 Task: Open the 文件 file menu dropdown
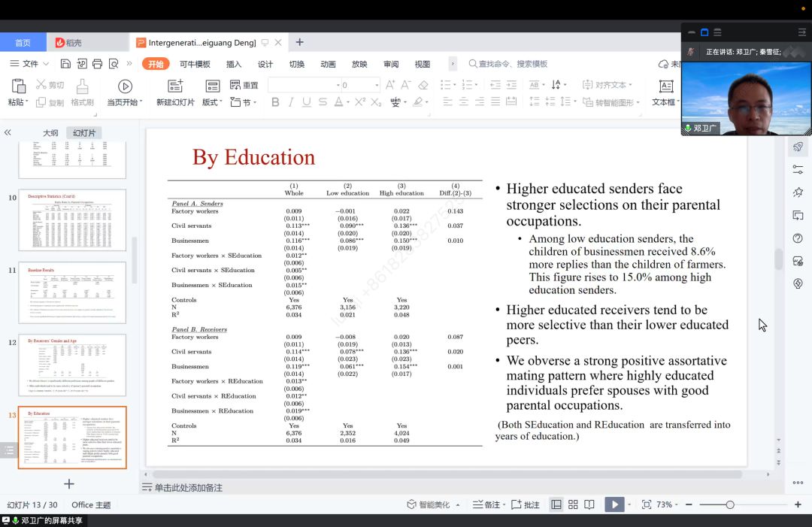30,64
